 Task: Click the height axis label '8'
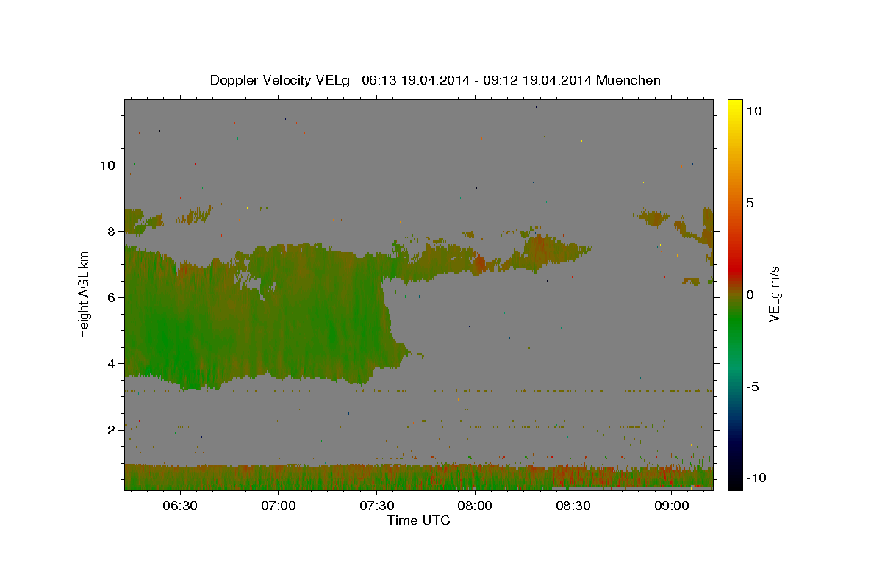point(111,231)
